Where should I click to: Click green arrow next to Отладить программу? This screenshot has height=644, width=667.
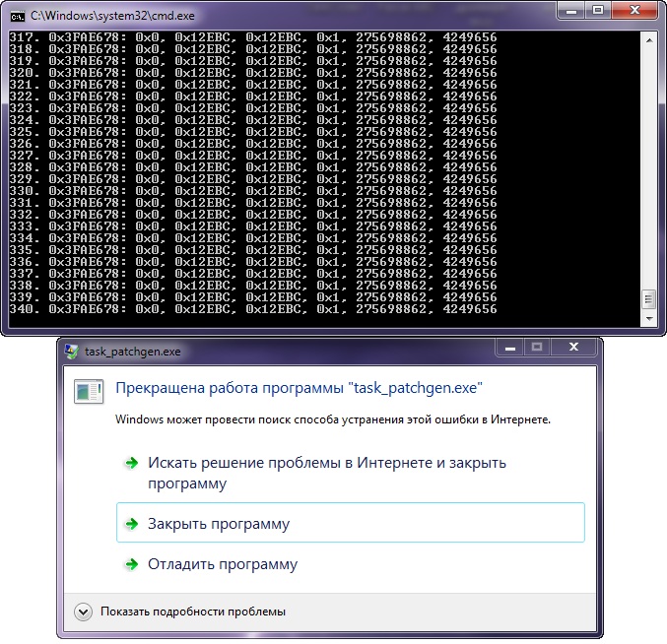click(x=132, y=564)
